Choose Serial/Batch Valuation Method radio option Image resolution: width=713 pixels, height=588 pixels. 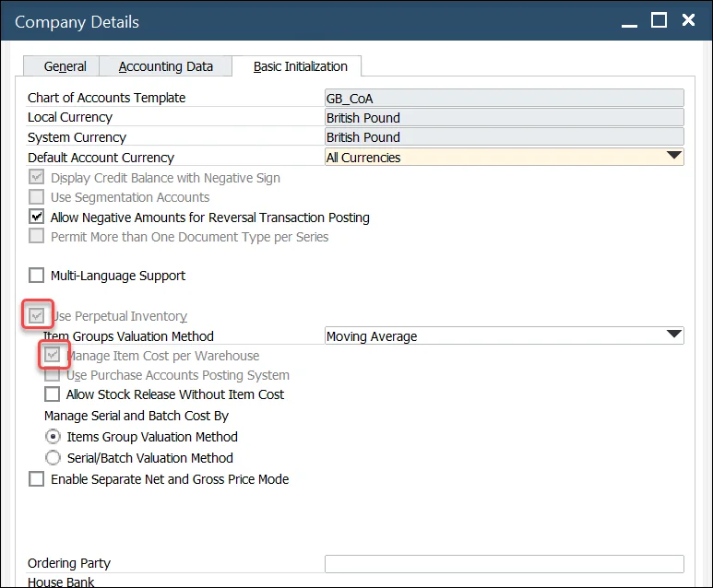[53, 458]
